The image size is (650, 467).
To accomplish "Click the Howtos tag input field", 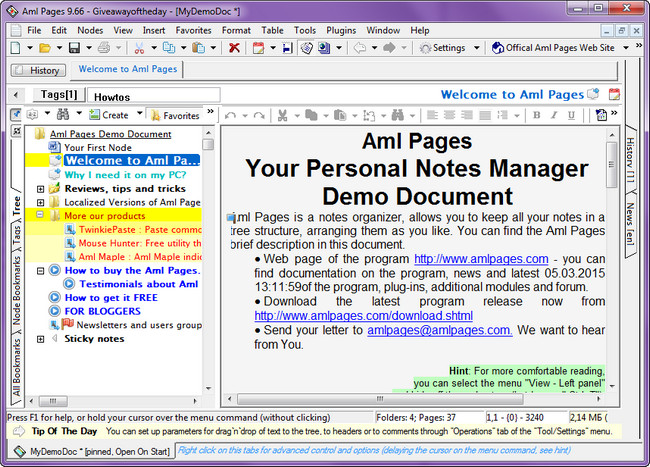I will (154, 97).
